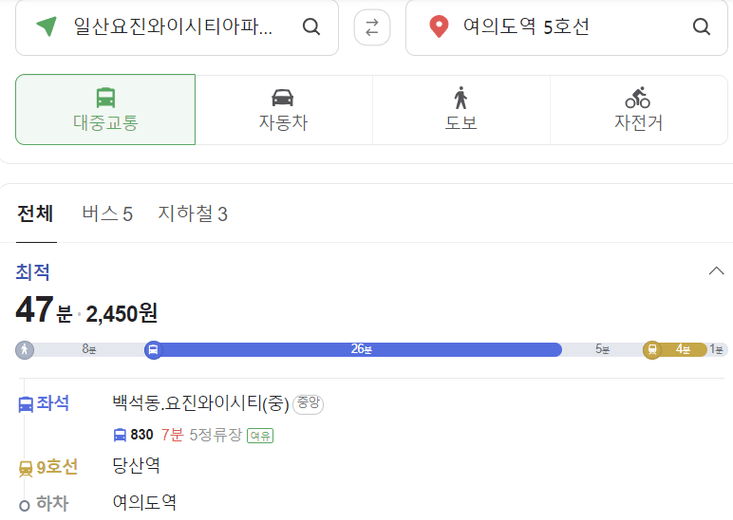Click search magnifier in 여의도역 destination field
The width and height of the screenshot is (733, 520).
(x=701, y=27)
